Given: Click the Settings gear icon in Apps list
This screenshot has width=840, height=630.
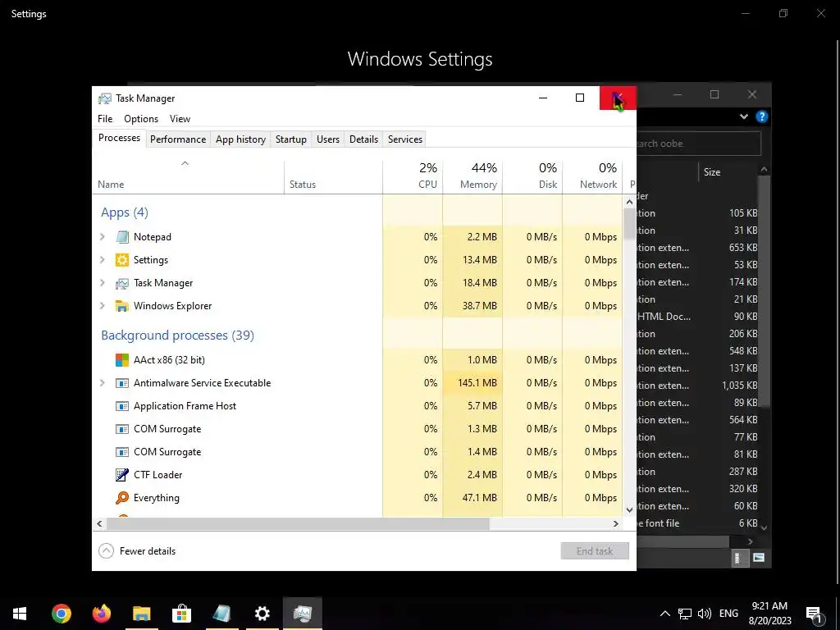Looking at the screenshot, I should coord(122,260).
